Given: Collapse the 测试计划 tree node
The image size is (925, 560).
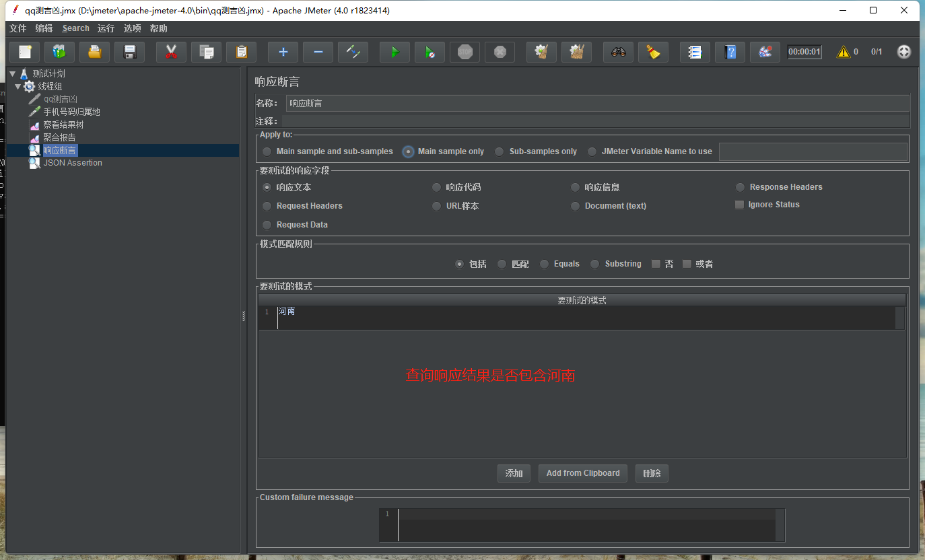Looking at the screenshot, I should click(12, 73).
